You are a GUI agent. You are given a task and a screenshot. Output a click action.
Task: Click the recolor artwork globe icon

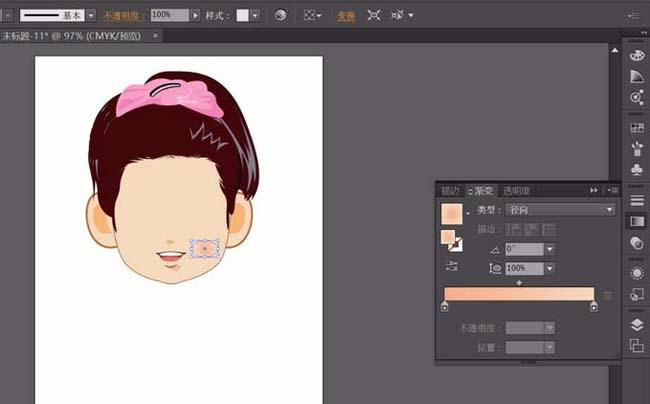pyautogui.click(x=280, y=16)
